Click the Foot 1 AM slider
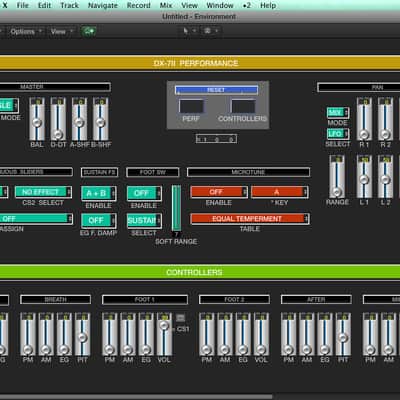The width and height of the screenshot is (400, 400). click(128, 334)
